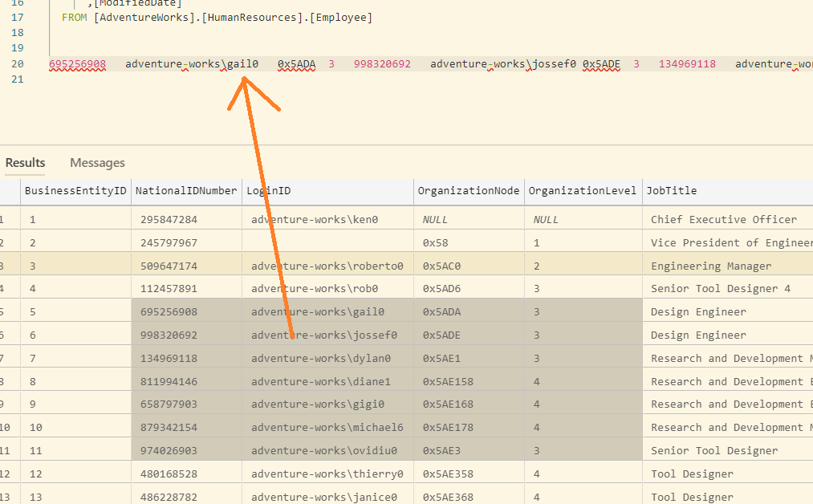
Task: Select adventure-works\gail0 grid cell
Action: pyautogui.click(x=327, y=311)
